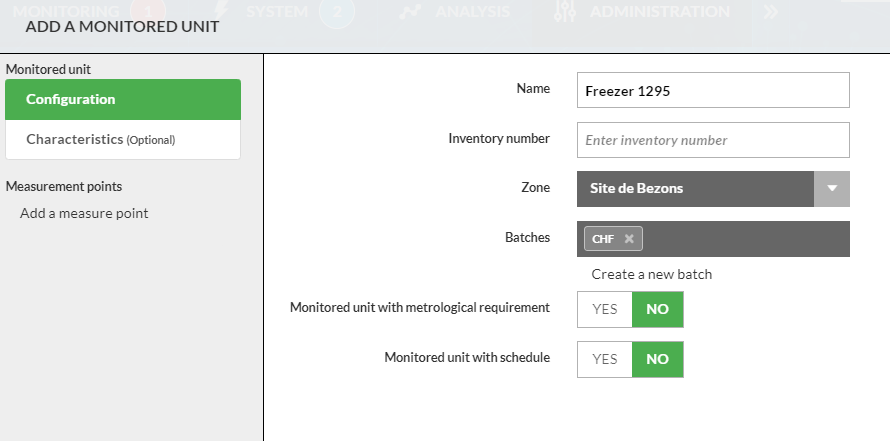
Task: Focus the Name input field
Action: (713, 90)
